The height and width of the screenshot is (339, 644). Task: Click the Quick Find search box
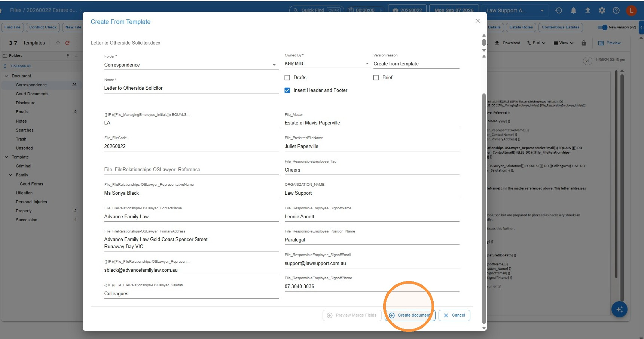(x=317, y=10)
